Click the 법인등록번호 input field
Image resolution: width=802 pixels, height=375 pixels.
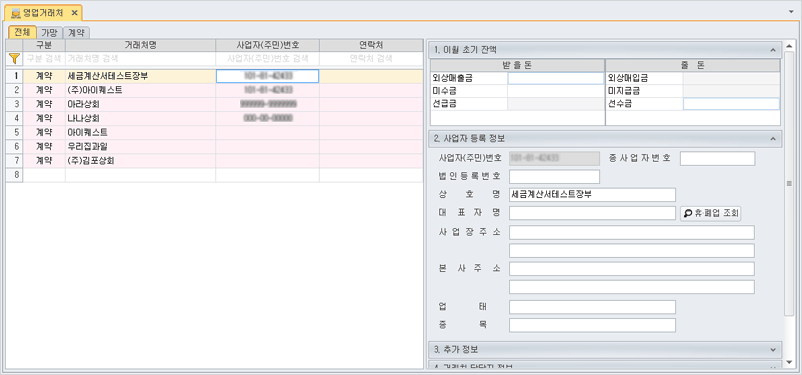(x=554, y=177)
